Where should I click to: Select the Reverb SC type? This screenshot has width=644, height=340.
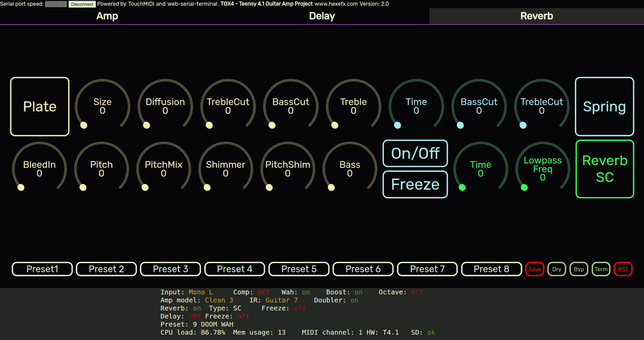(605, 169)
